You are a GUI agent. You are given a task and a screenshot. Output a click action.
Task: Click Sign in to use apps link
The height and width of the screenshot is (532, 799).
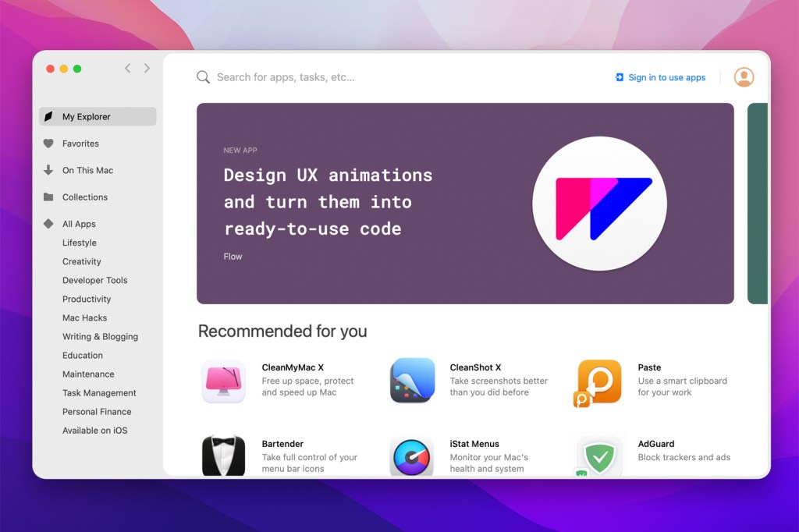666,77
